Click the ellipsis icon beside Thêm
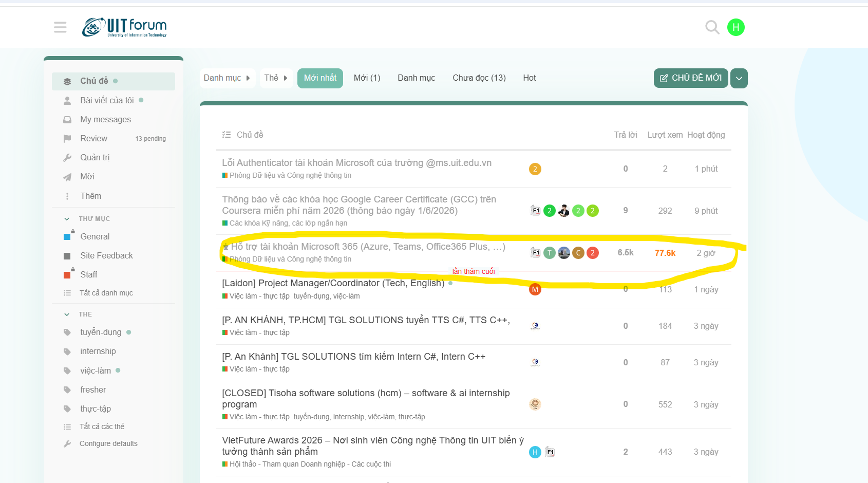 pyautogui.click(x=67, y=196)
